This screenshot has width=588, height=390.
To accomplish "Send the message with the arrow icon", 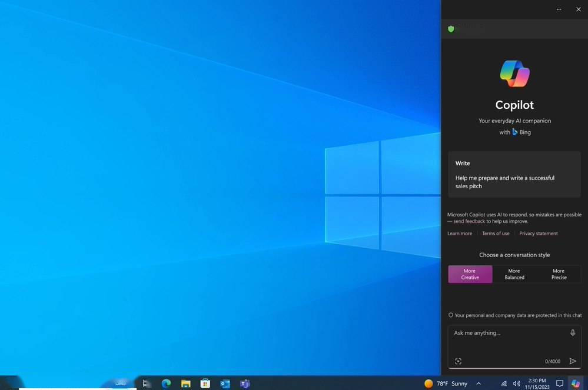I will tap(573, 361).
